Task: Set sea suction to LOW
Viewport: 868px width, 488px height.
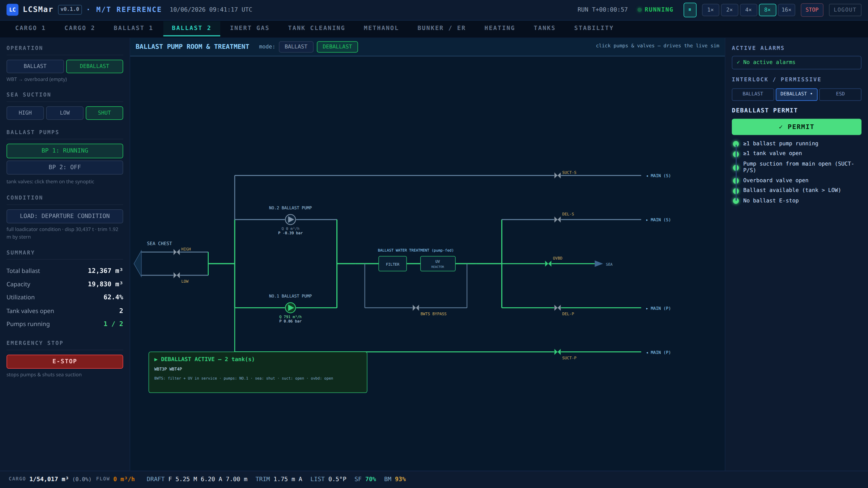Action: pyautogui.click(x=65, y=113)
